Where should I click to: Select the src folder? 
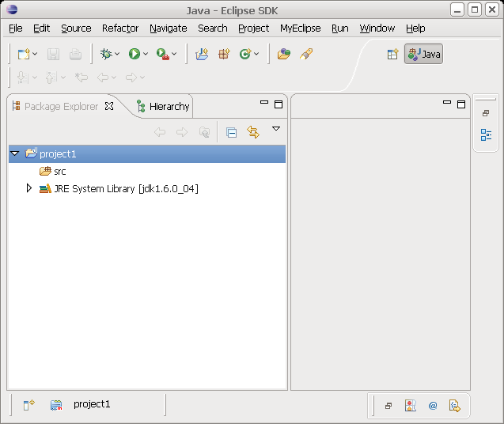59,171
